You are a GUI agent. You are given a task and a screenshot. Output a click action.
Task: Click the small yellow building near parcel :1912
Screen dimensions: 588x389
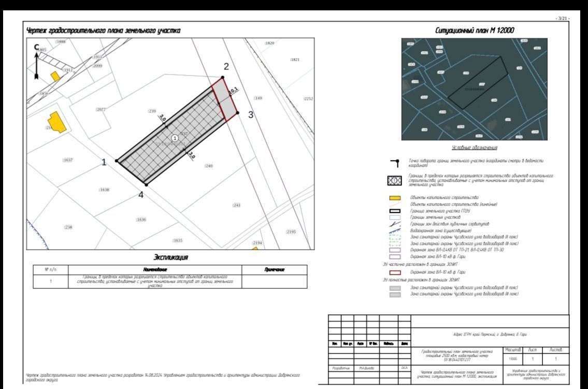click(x=55, y=76)
